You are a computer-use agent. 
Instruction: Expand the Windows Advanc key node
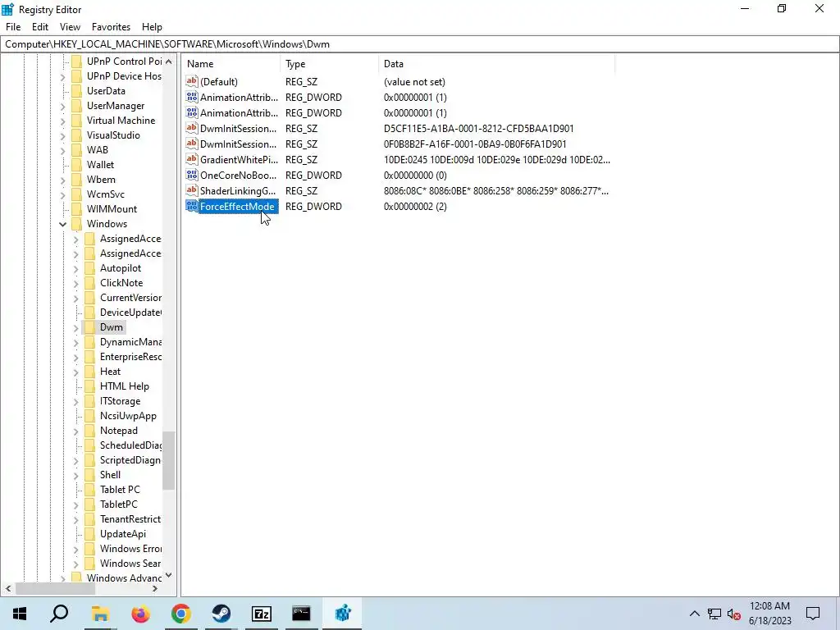[x=62, y=578]
